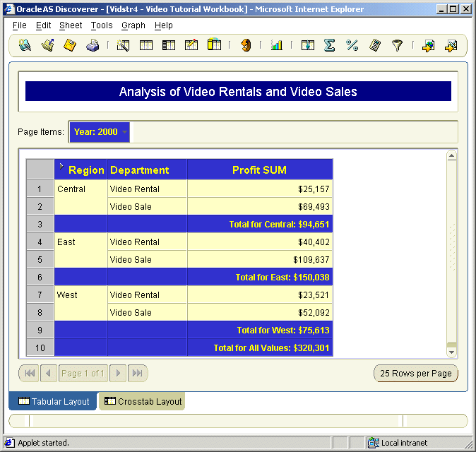Screen dimensions: 476x452
Task: Click the save workbook floppy icon
Action: coord(70,45)
